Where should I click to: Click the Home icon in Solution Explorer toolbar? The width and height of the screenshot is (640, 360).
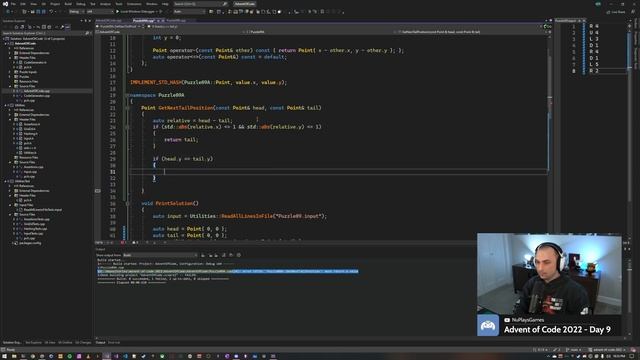(16, 27)
